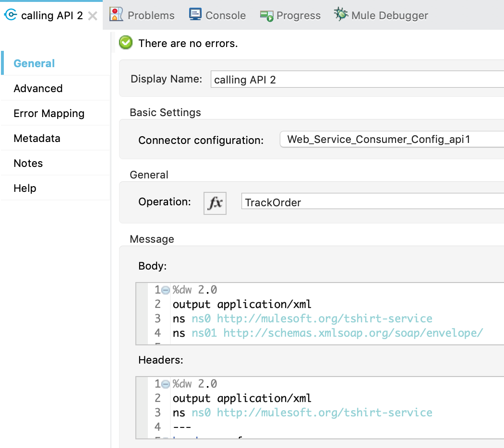Click the Display Name text field
504x448 pixels.
[x=357, y=80]
